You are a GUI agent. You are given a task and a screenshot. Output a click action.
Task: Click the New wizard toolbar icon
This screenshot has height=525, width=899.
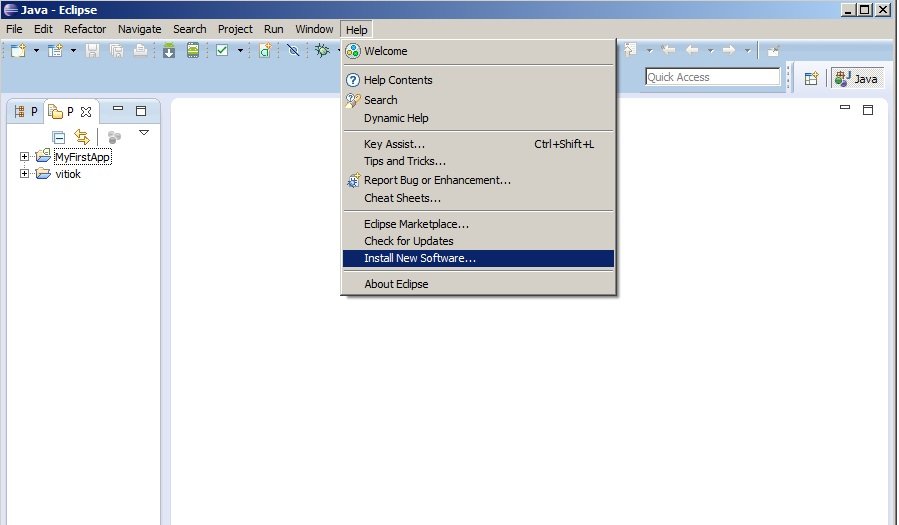(x=18, y=50)
